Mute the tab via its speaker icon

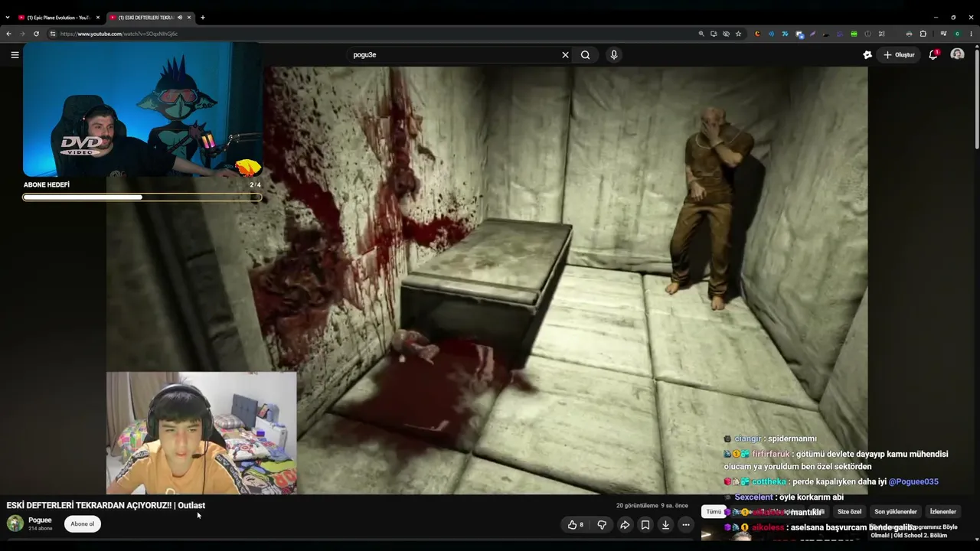point(180,17)
